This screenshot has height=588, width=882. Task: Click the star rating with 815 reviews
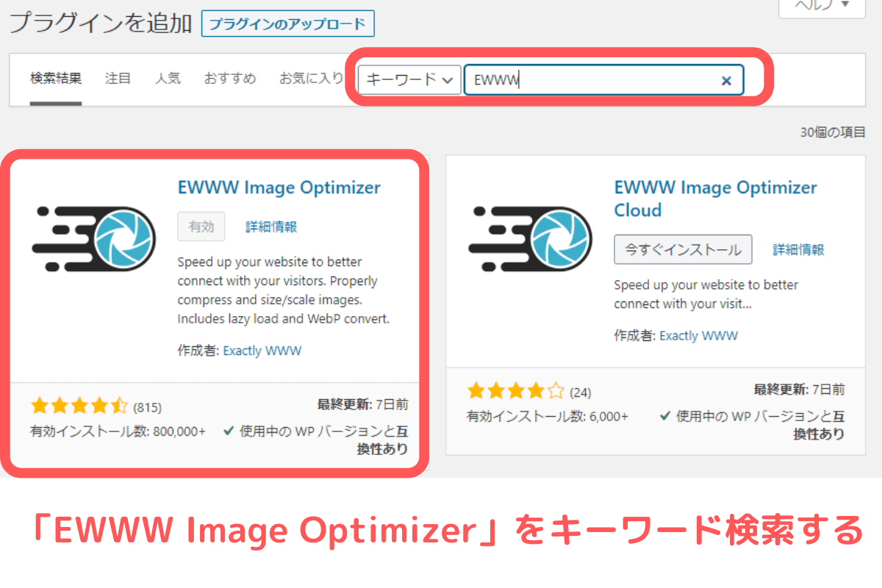[79, 406]
